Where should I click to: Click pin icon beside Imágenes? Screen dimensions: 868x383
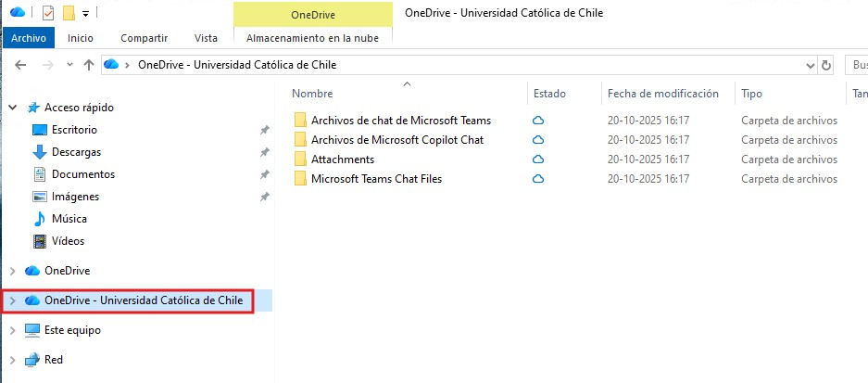coord(264,198)
